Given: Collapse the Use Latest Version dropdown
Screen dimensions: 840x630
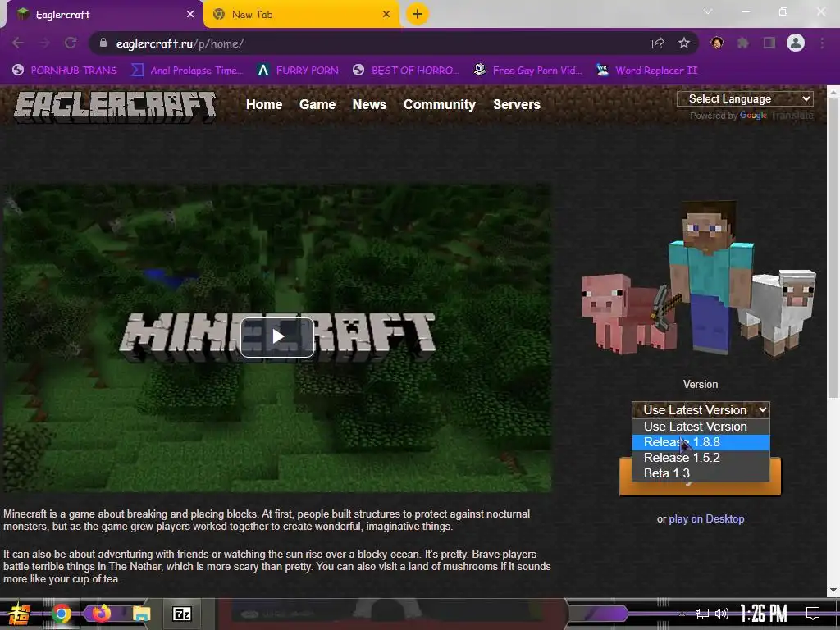Looking at the screenshot, I should 701,410.
